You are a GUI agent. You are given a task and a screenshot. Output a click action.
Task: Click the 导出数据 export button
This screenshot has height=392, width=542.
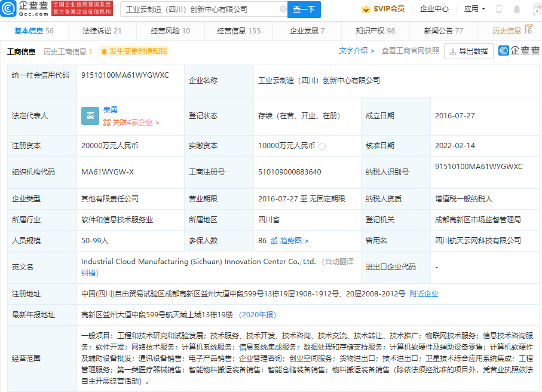tap(468, 51)
